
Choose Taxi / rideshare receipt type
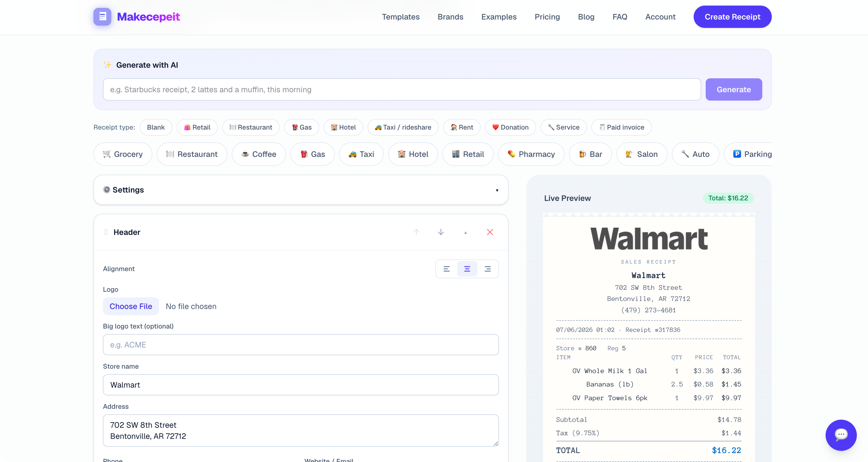(403, 127)
